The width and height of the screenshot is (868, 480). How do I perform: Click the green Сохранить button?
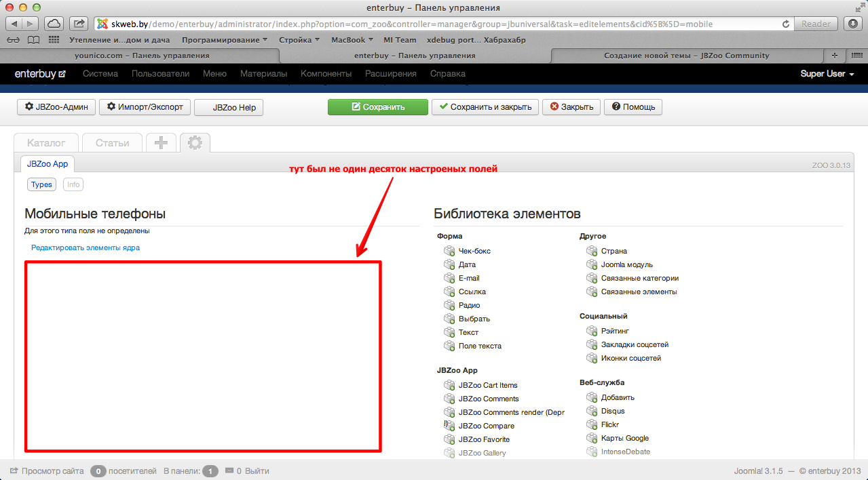[x=377, y=107]
